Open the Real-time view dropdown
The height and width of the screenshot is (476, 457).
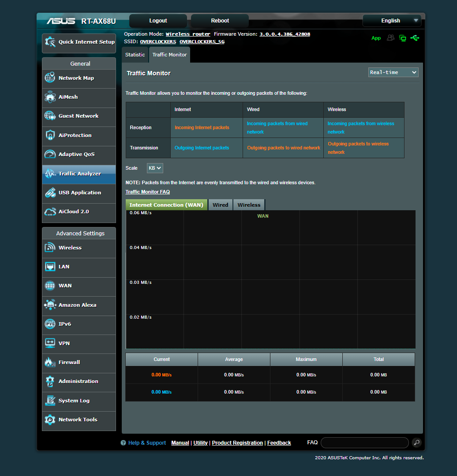click(x=393, y=72)
